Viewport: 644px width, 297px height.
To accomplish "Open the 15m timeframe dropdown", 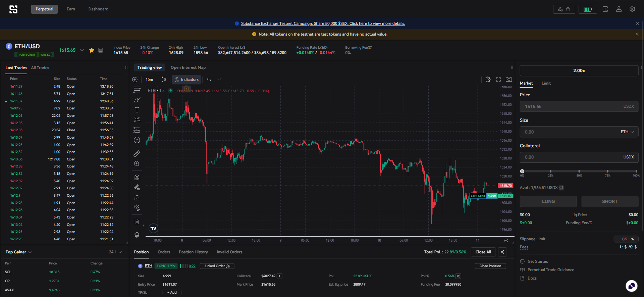I will tap(149, 80).
